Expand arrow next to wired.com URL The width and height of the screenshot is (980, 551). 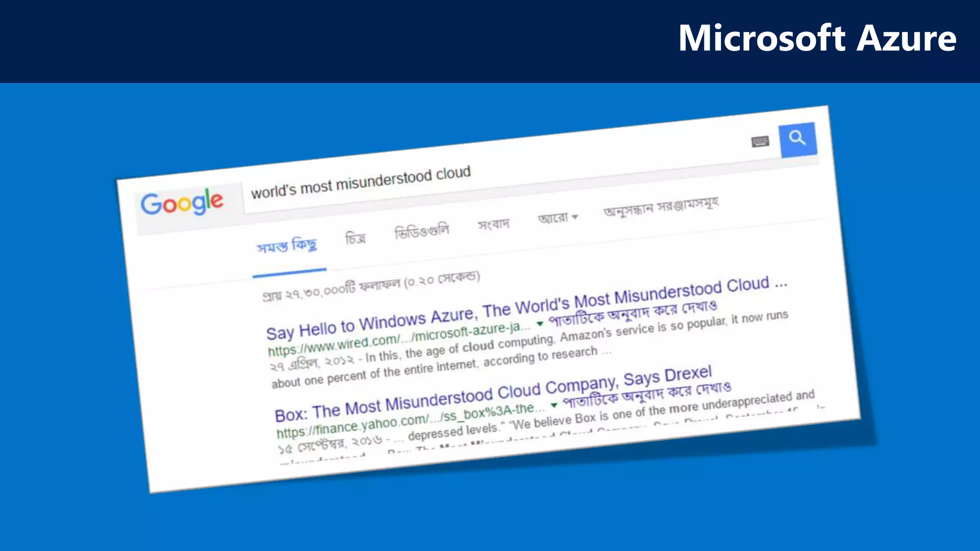(540, 324)
